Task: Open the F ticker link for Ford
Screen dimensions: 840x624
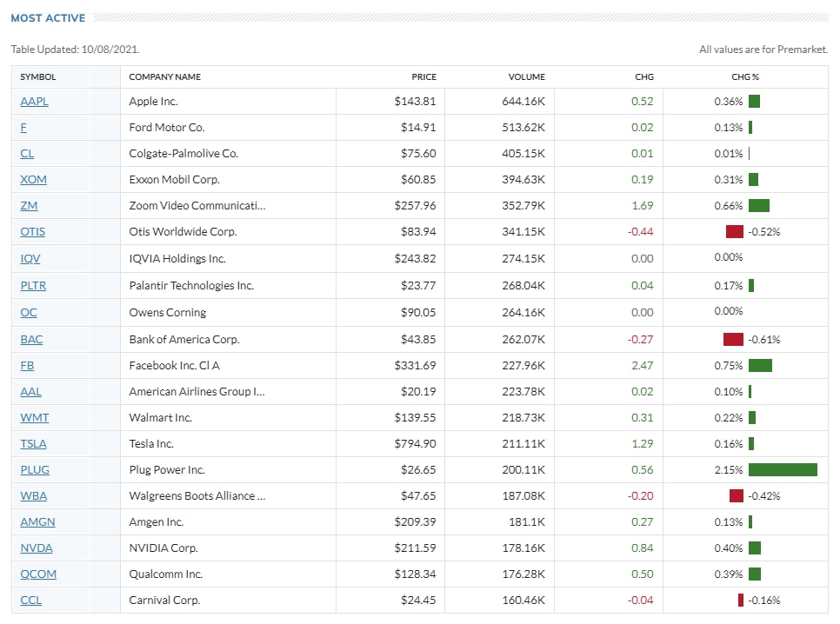Action: (23, 128)
